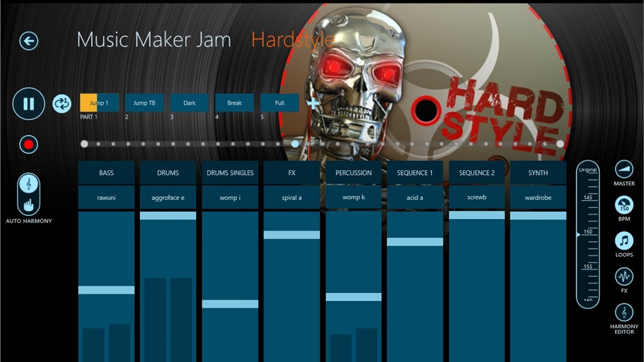Viewport: 644px width, 362px height.
Task: Open the FX waveform icon
Action: (x=624, y=276)
